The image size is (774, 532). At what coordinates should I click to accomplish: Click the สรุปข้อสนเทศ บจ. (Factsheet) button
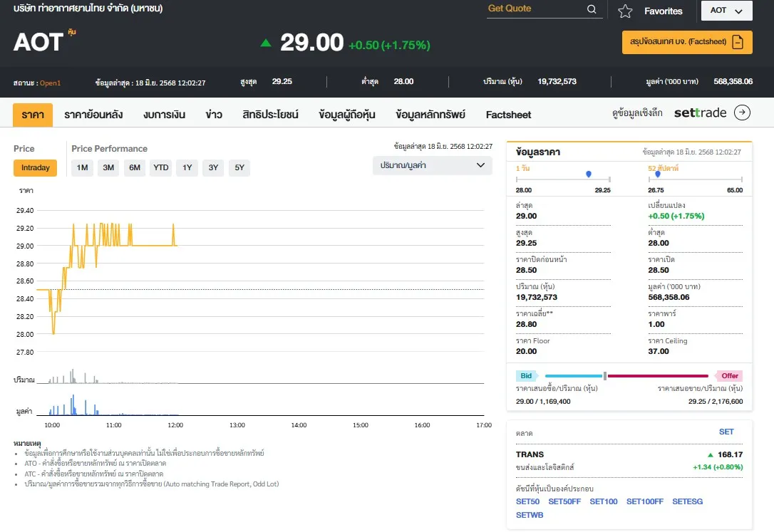[678, 42]
